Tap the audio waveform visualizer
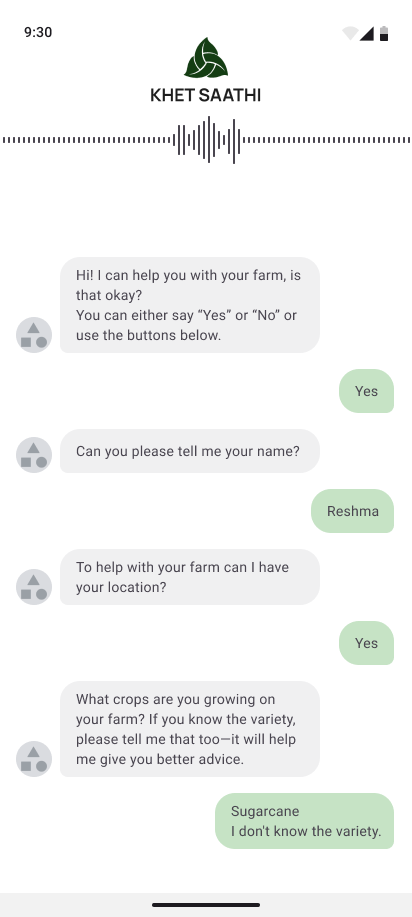The height and width of the screenshot is (917, 412). pos(206,140)
